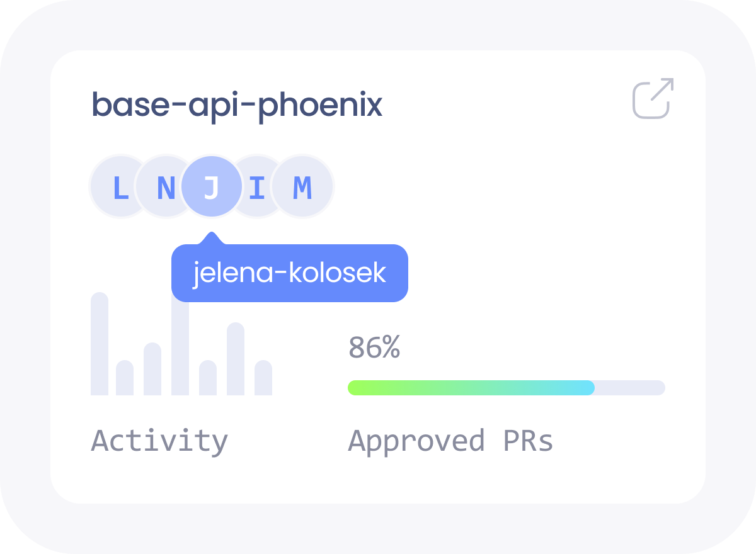The height and width of the screenshot is (554, 756).
Task: Click the third bar in Activity chart
Action: [x=152, y=369]
